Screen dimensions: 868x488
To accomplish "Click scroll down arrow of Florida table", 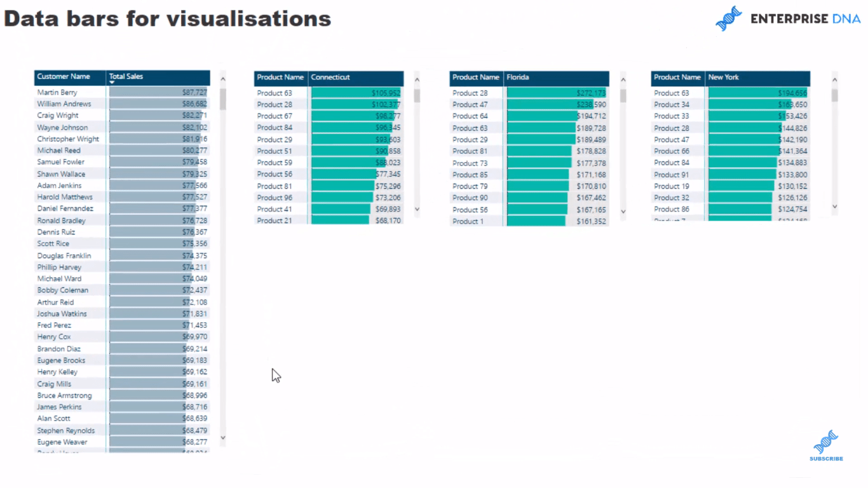I will click(x=623, y=211).
